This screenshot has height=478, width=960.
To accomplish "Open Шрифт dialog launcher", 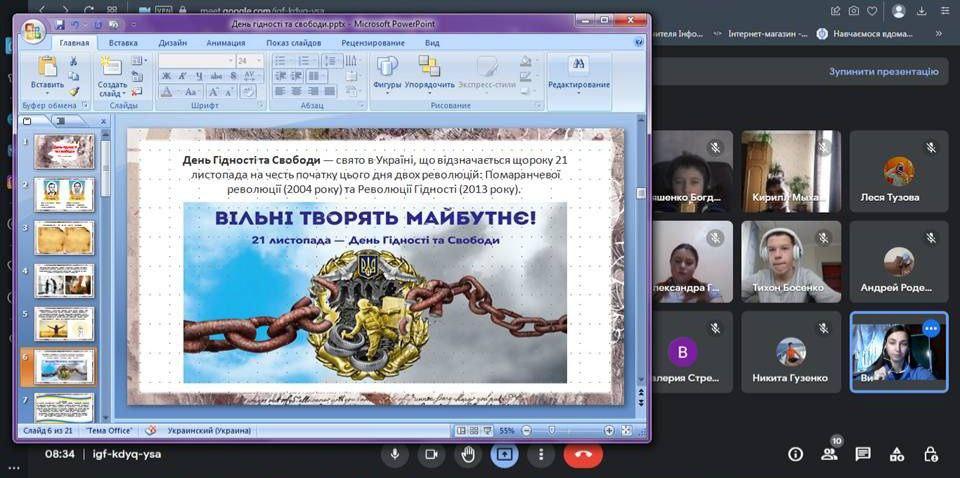I will tap(262, 106).
